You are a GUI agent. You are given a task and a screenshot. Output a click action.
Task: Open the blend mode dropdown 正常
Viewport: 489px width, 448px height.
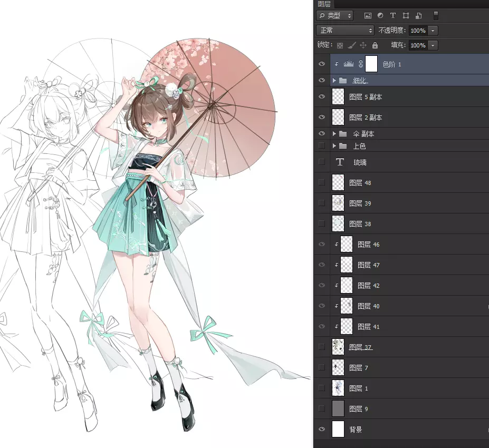[x=345, y=31]
